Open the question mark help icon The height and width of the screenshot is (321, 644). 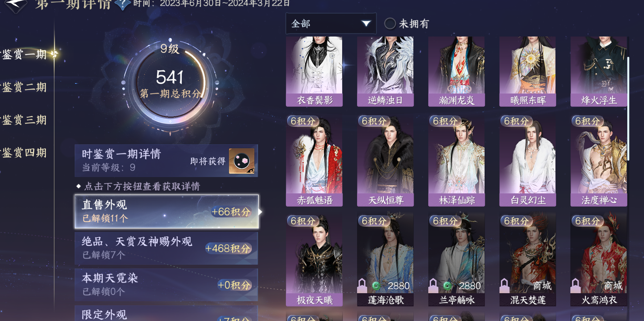coord(122,4)
